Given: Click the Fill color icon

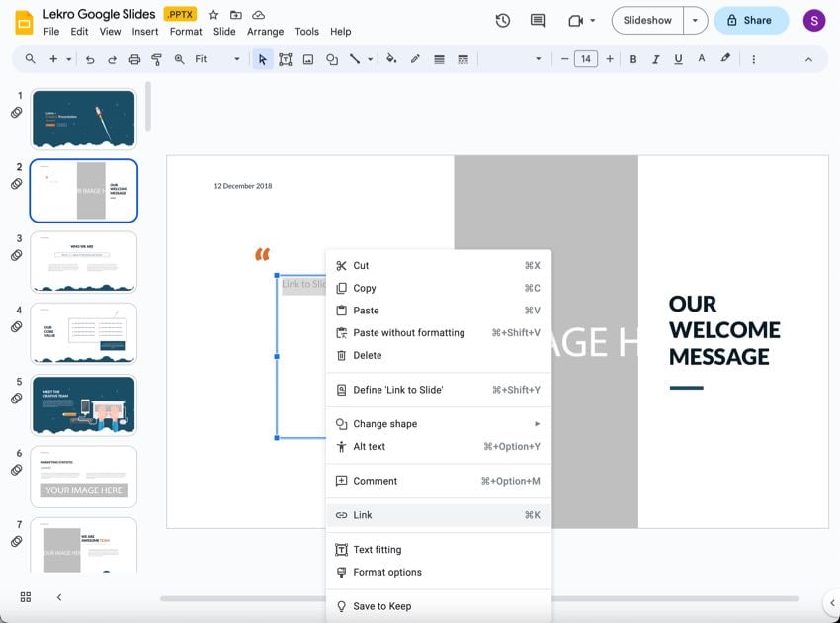Looking at the screenshot, I should [391, 59].
